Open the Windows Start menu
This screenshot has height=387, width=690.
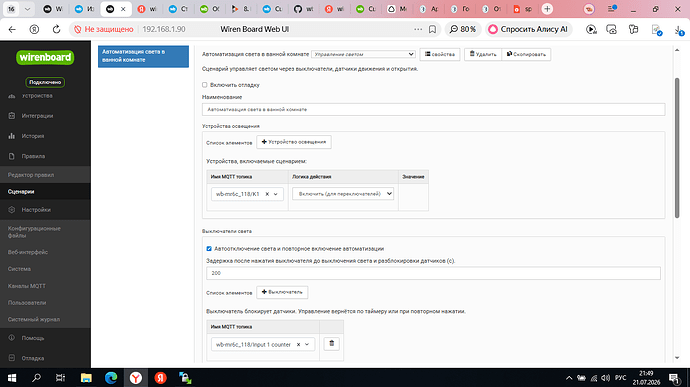coord(12,378)
